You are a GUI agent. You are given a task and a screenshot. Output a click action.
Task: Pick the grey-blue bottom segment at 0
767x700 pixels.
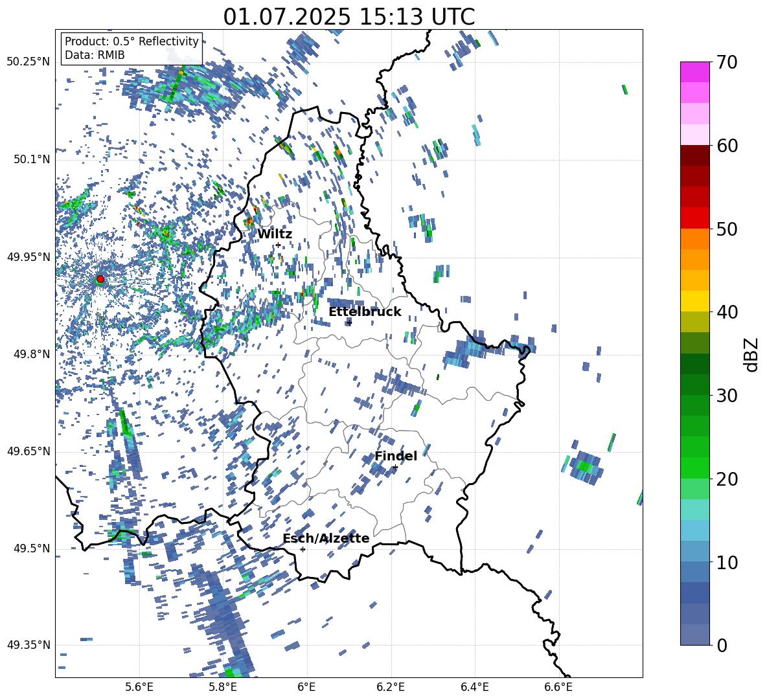[x=695, y=635]
